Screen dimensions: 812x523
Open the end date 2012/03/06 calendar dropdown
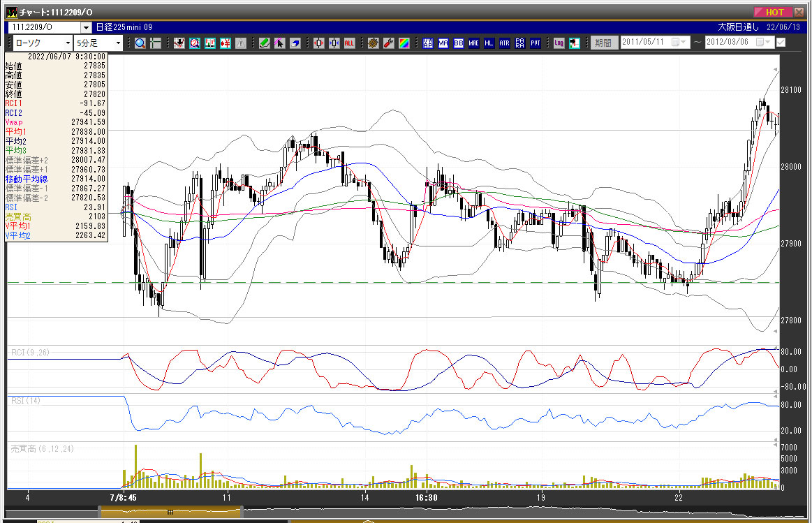point(763,42)
